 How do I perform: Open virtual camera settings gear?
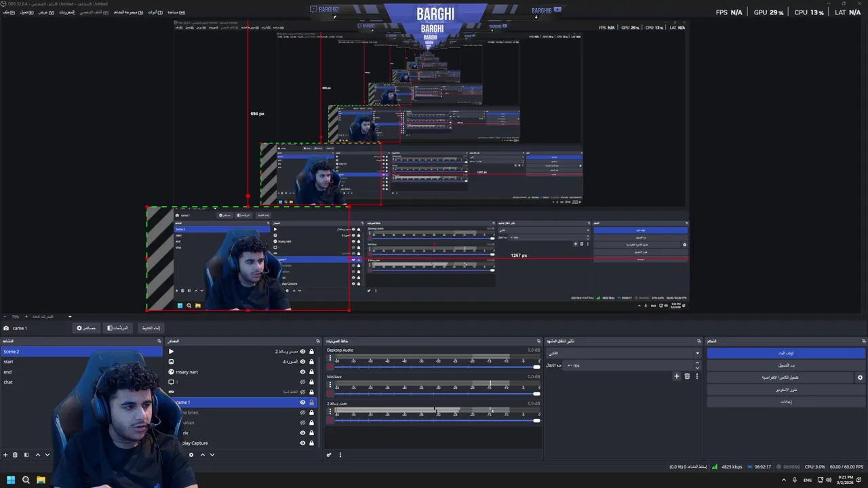coord(860,378)
